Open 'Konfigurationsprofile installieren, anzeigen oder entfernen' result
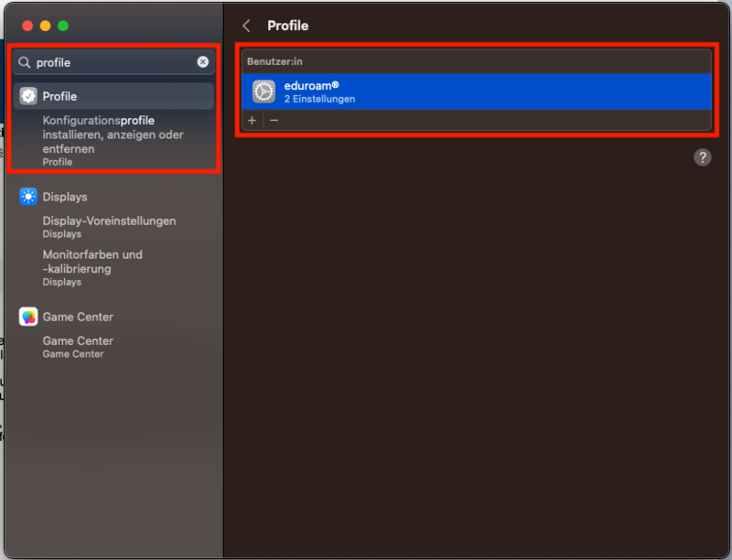 point(113,141)
